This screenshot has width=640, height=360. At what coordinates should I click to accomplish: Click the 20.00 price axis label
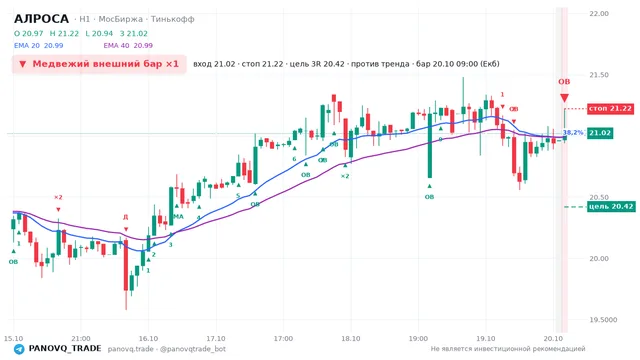[599, 259]
